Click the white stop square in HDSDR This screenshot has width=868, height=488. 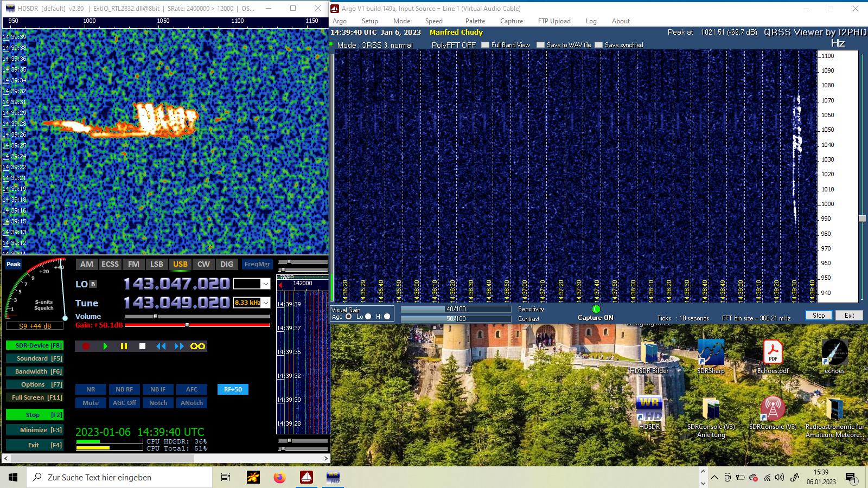click(x=142, y=346)
